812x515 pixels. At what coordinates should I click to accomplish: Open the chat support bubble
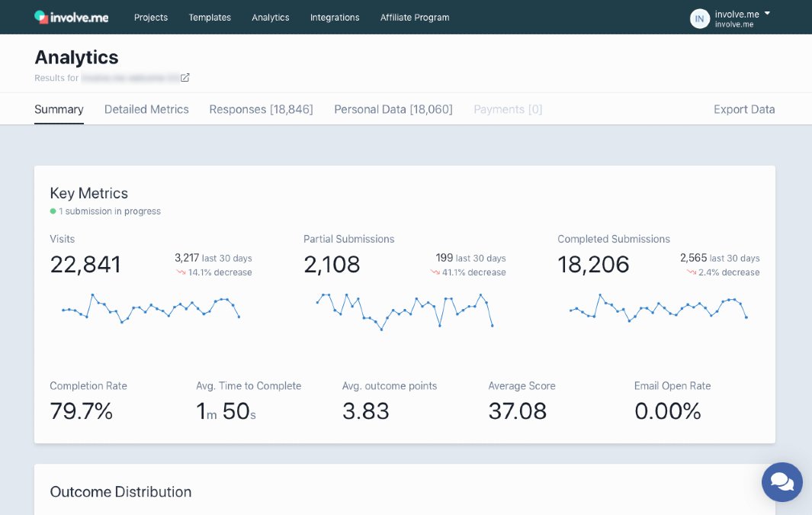[782, 482]
